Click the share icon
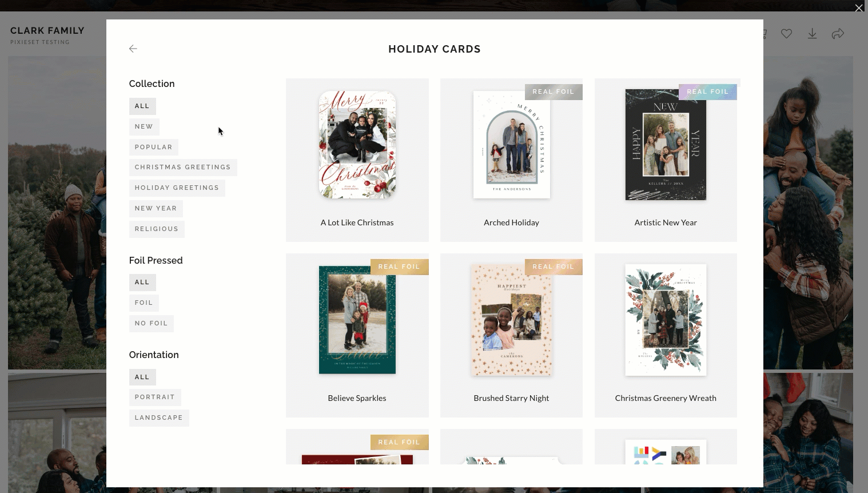 point(838,33)
